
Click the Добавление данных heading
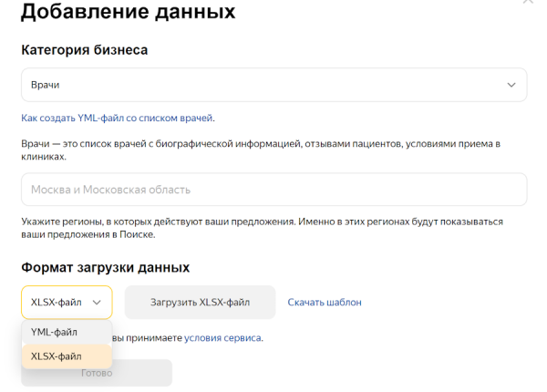pyautogui.click(x=128, y=12)
